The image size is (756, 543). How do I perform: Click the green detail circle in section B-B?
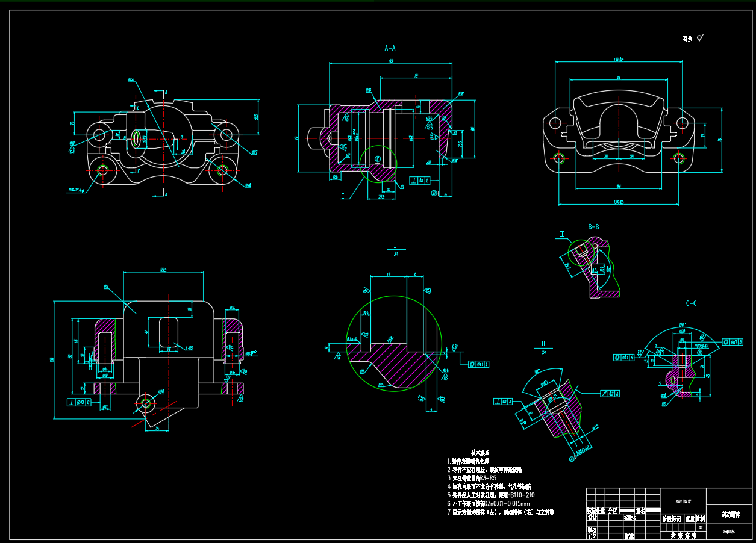581,252
